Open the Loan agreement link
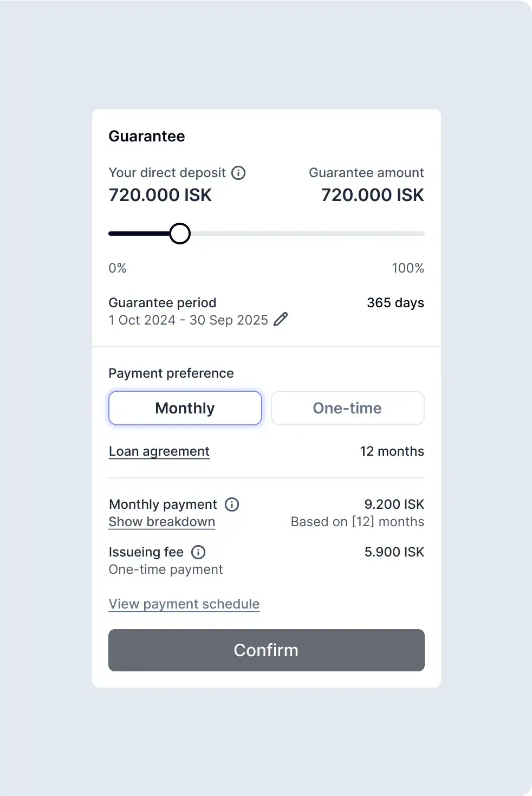This screenshot has width=532, height=796. tap(159, 451)
